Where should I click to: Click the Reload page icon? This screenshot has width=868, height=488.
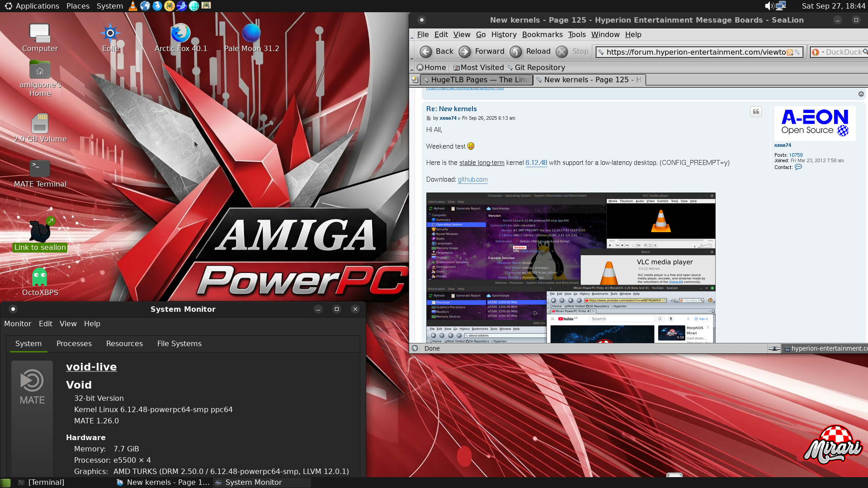point(516,52)
